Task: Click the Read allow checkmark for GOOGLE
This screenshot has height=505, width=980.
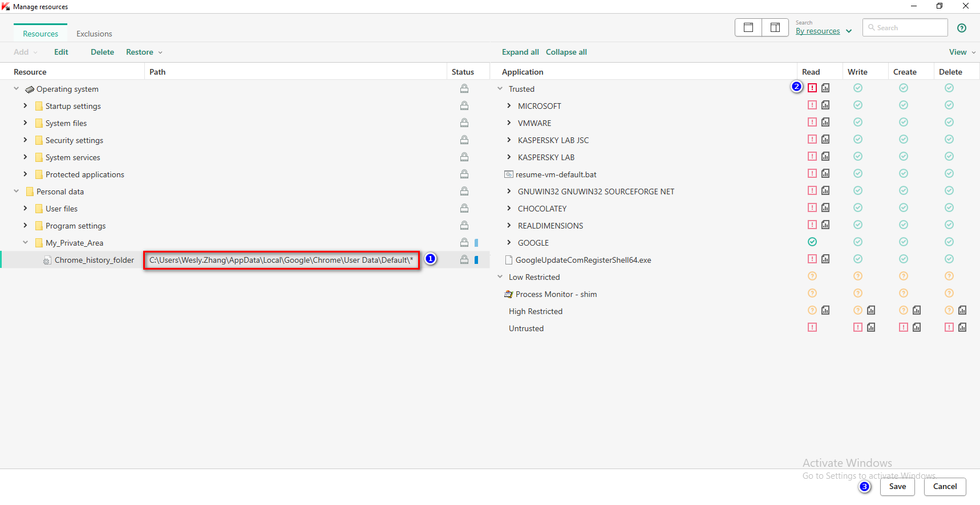Action: [812, 242]
